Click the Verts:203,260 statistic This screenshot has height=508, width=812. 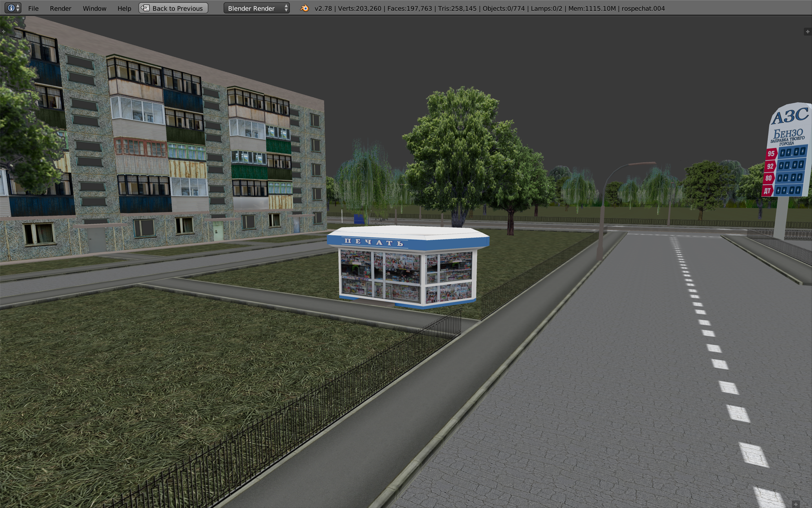(x=359, y=8)
